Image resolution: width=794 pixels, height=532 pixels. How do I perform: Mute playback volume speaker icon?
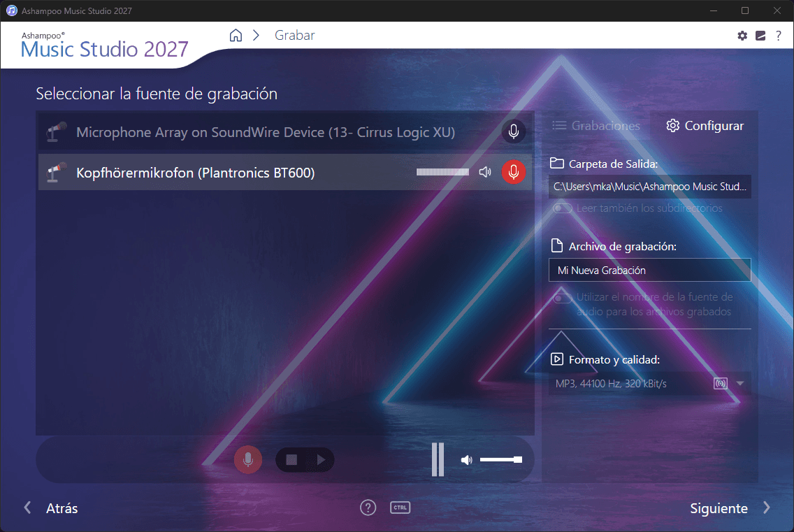pos(466,459)
